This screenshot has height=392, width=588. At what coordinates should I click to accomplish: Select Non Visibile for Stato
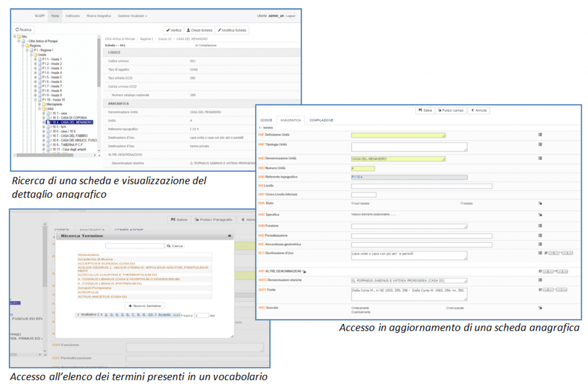pyautogui.click(x=352, y=203)
